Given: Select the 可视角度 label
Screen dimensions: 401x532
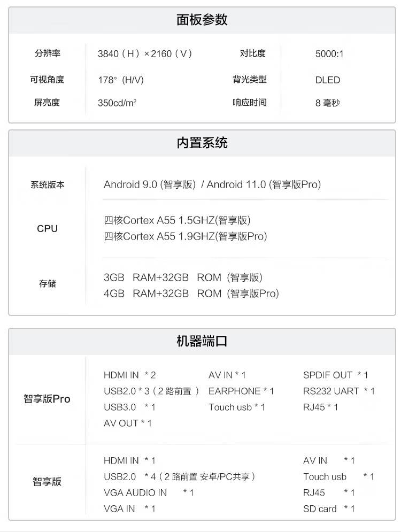Looking at the screenshot, I should pos(47,80).
